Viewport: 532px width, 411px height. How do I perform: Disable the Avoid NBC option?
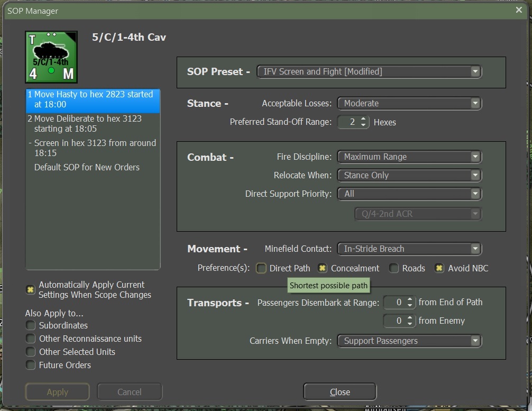[439, 268]
